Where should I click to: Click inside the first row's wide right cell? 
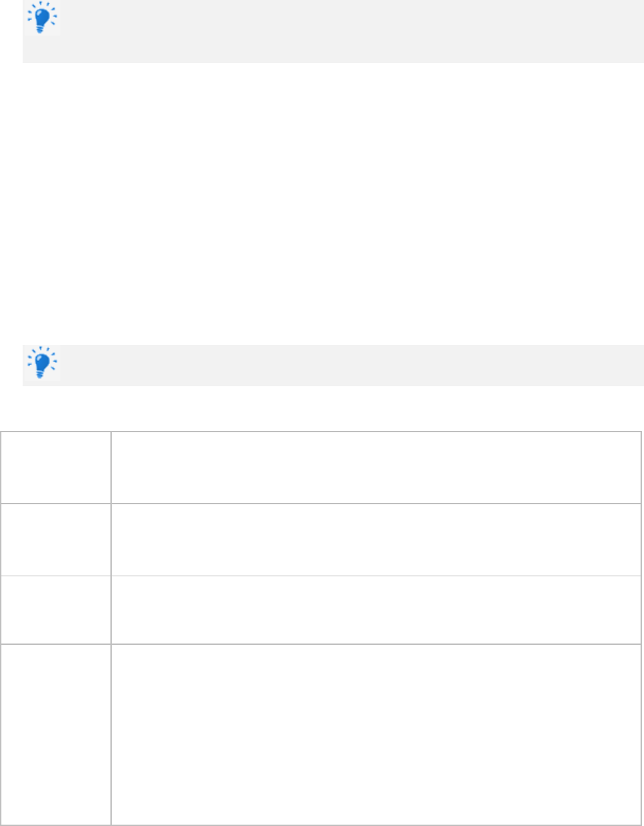[x=376, y=467]
